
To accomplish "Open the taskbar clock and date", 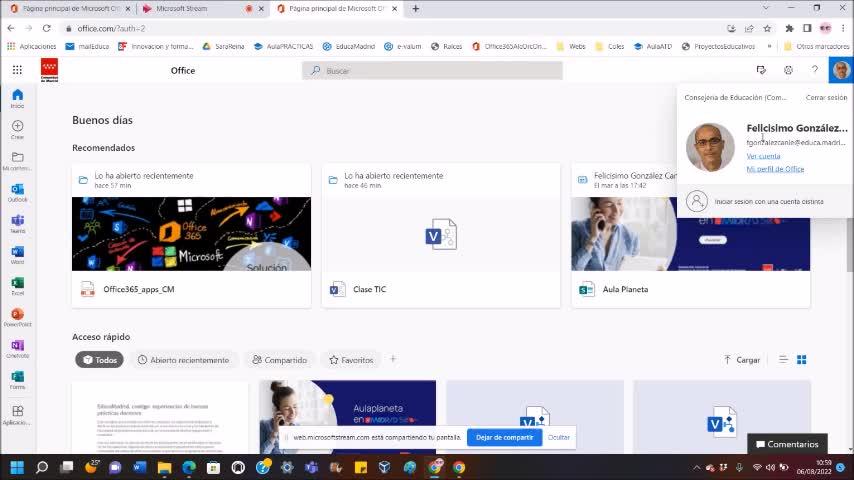I will [x=814, y=467].
